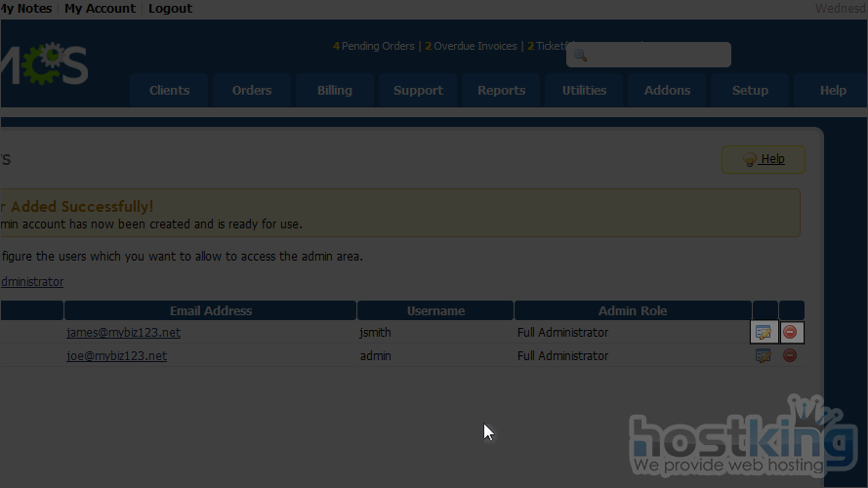The height and width of the screenshot is (488, 868).
Task: Select the Billing menu
Action: [334, 91]
